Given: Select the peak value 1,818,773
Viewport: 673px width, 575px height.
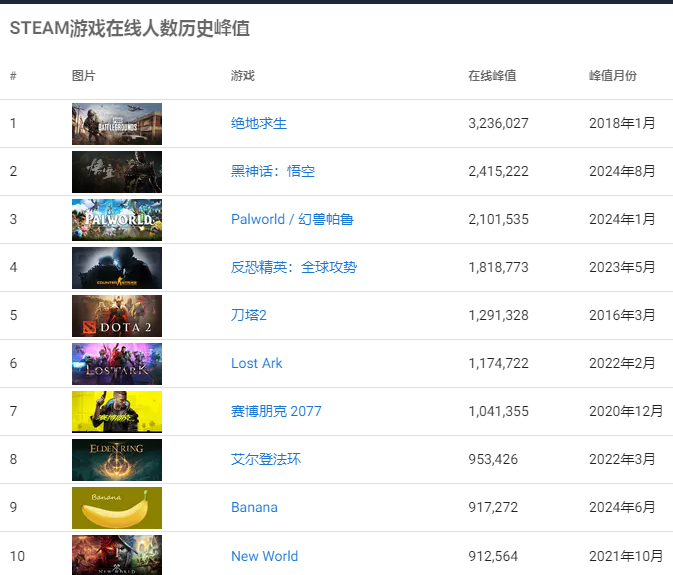Looking at the screenshot, I should point(498,267).
